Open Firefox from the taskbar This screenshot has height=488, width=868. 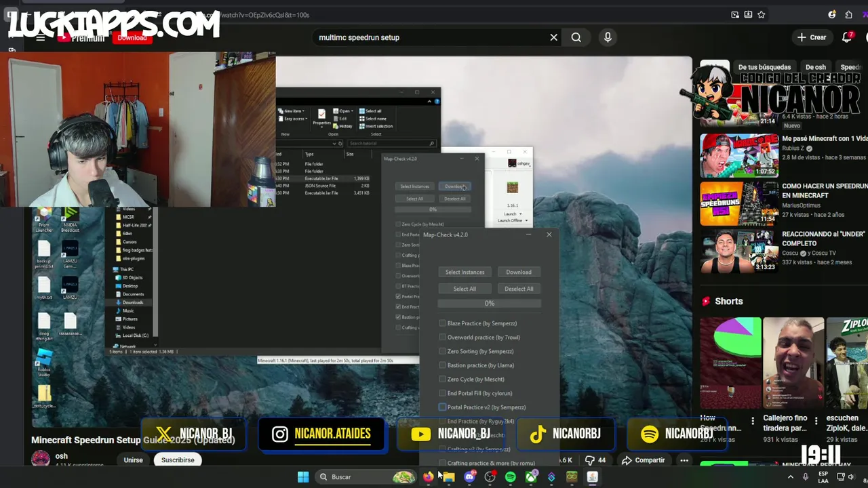click(428, 476)
